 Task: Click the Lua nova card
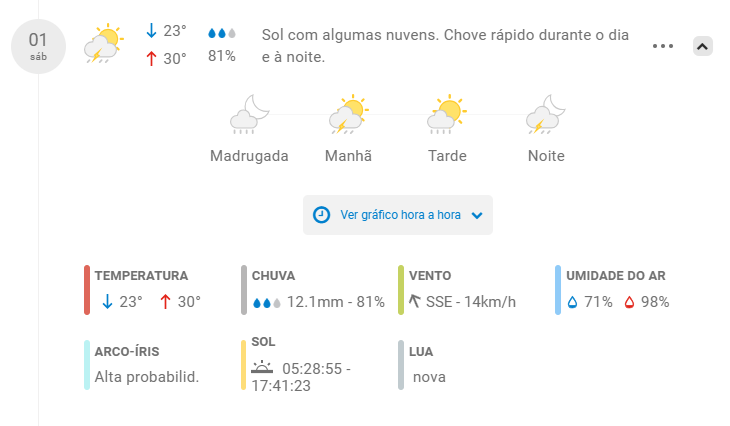(428, 365)
